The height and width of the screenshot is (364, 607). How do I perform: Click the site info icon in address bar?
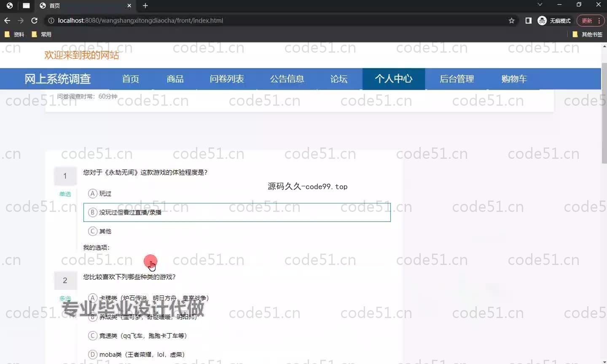51,20
